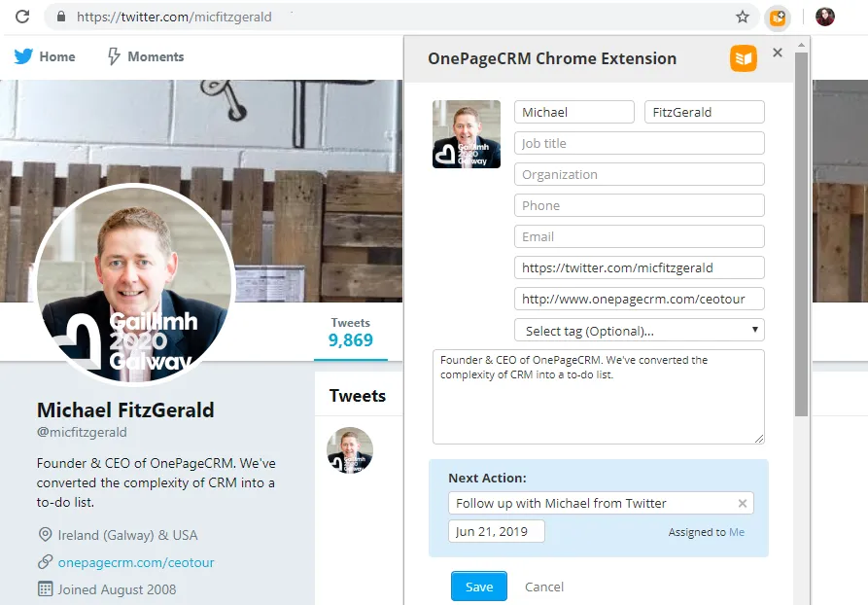This screenshot has width=868, height=605.
Task: Click the browser address bar URL
Action: tap(174, 17)
